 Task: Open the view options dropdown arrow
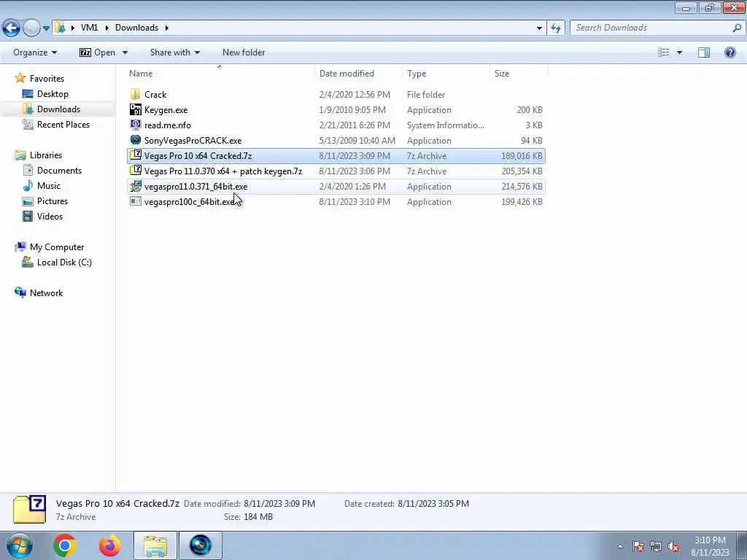coord(679,52)
